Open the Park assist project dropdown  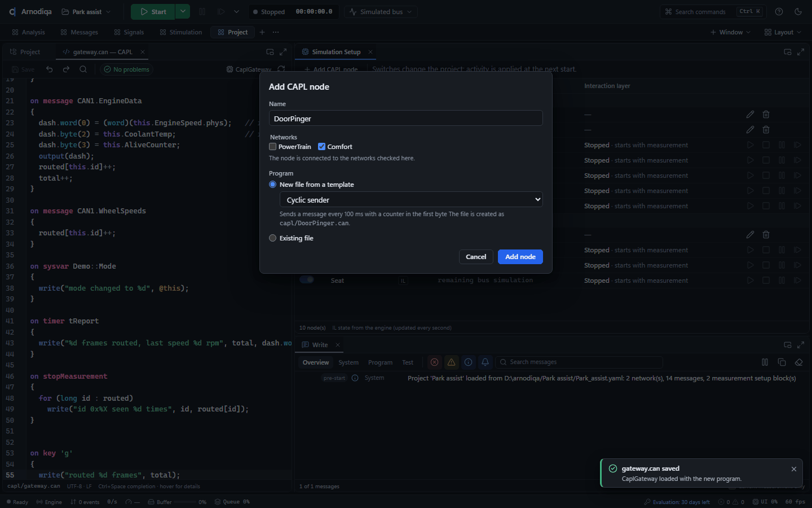(x=86, y=11)
